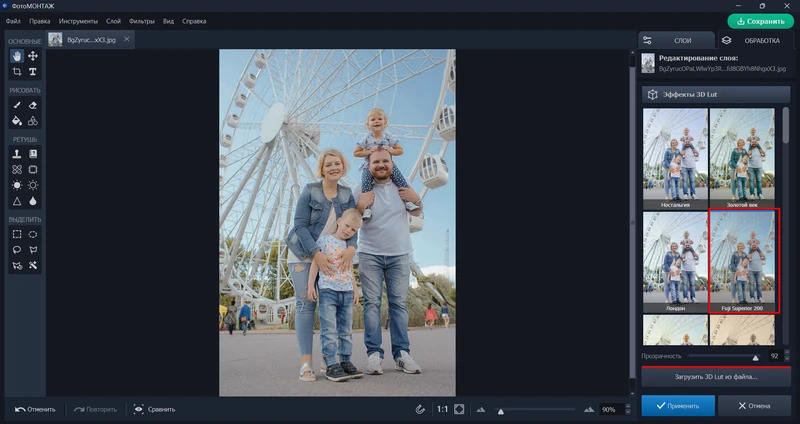Click the Повторить redo button
Image resolution: width=800 pixels, height=424 pixels.
click(x=95, y=409)
